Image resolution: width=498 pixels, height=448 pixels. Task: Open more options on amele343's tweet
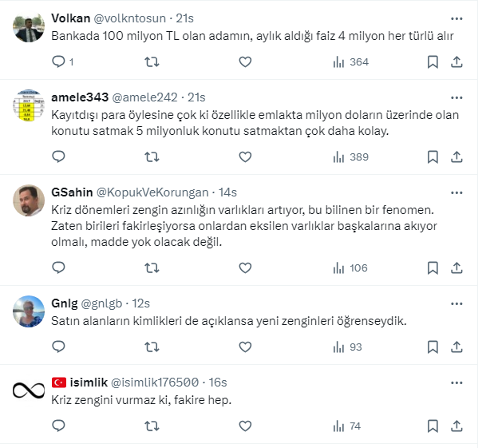457,97
